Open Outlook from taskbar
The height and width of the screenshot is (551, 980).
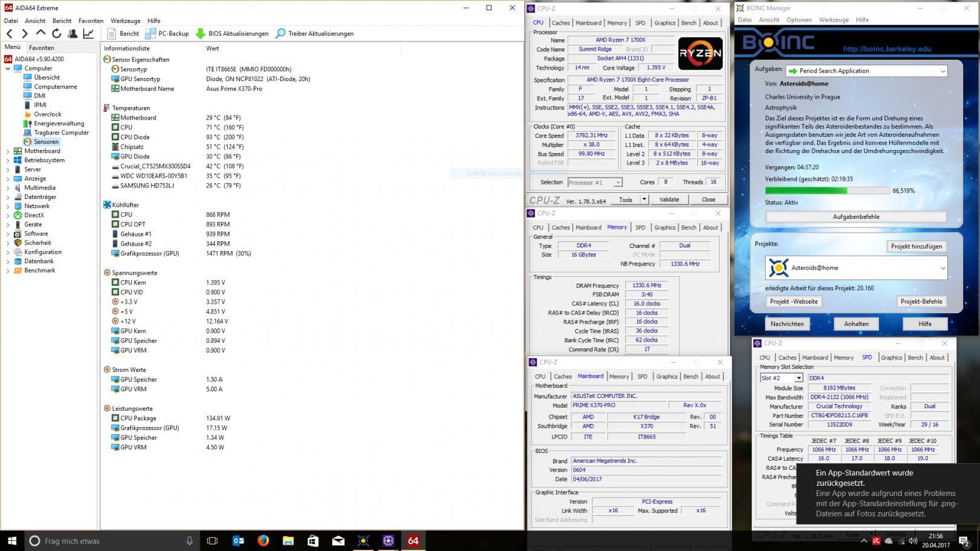(x=238, y=541)
